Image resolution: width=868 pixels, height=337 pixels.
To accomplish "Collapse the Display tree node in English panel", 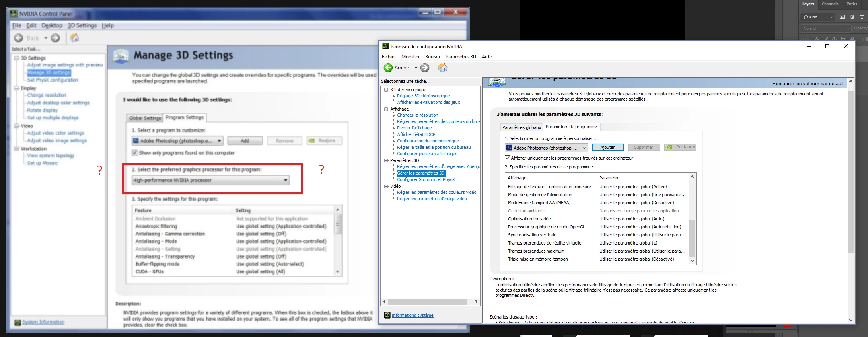I will coord(17,88).
